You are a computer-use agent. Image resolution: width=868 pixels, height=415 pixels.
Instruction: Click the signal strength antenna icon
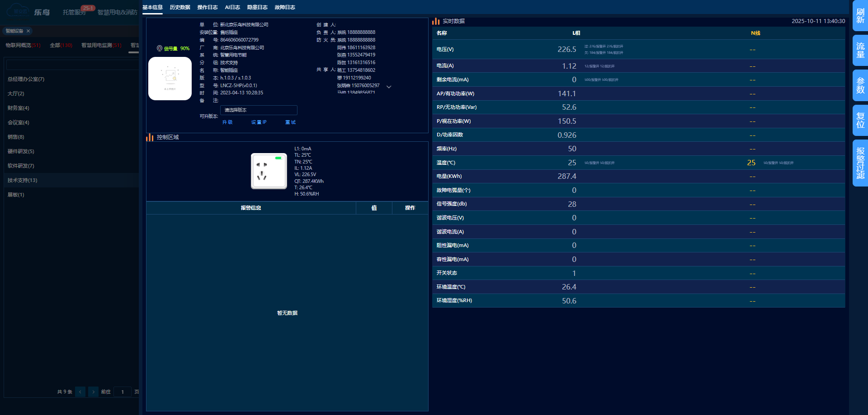pyautogui.click(x=160, y=48)
